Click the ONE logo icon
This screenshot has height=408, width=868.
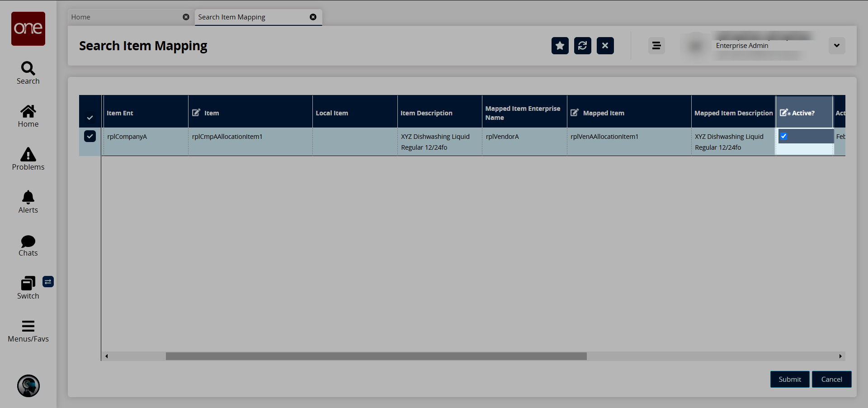pyautogui.click(x=28, y=28)
